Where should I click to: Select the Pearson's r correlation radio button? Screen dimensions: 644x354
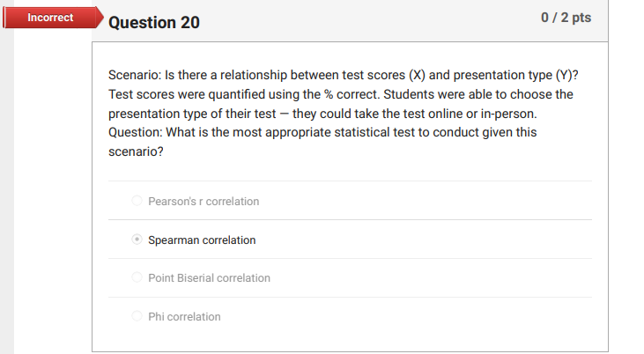[x=137, y=201]
